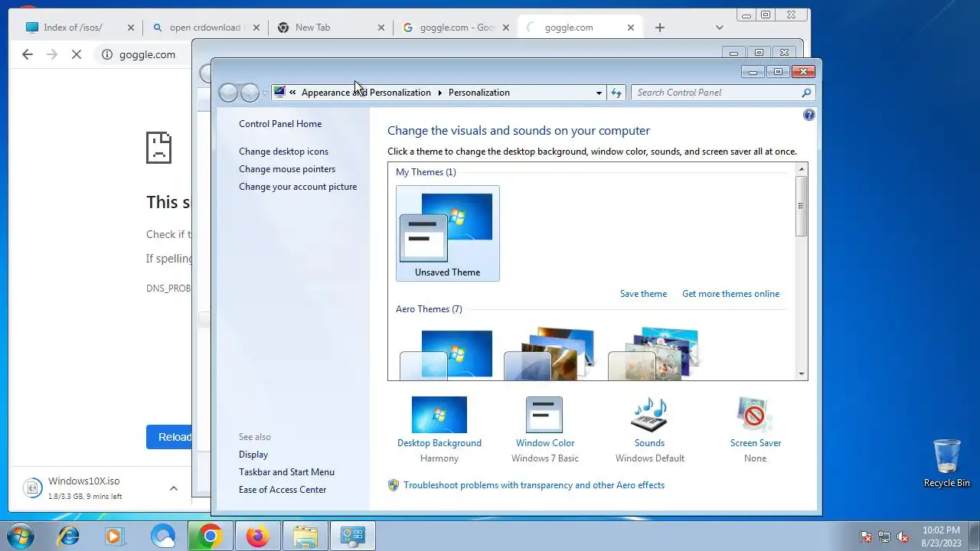Close the New Tab tab
This screenshot has width=980, height=551.
(x=381, y=28)
